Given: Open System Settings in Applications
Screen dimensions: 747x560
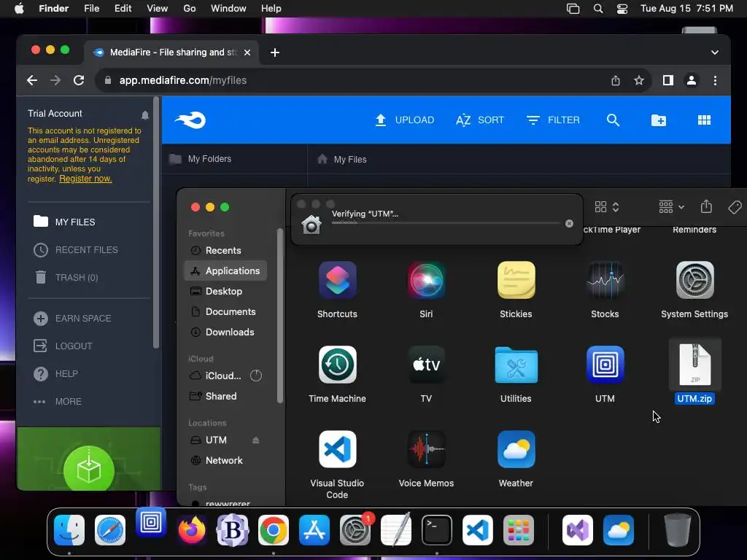Looking at the screenshot, I should (x=694, y=280).
